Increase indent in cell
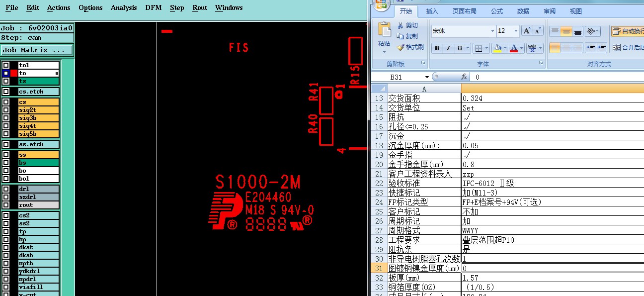 pos(602,48)
